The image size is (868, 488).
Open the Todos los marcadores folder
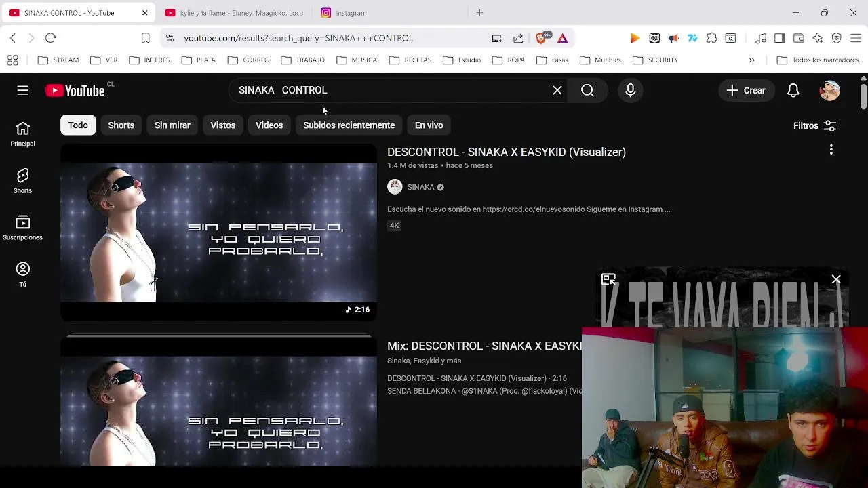818,60
